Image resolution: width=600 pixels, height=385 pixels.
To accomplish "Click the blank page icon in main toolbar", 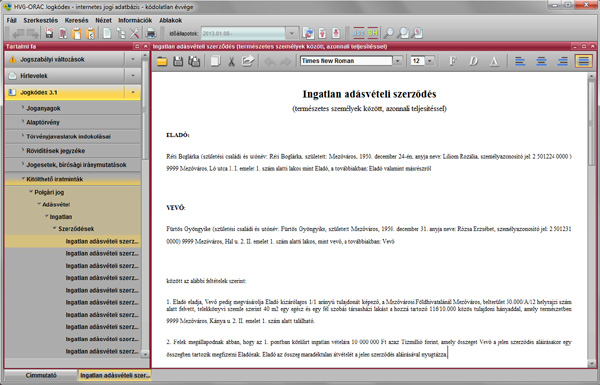I will pyautogui.click(x=107, y=33).
